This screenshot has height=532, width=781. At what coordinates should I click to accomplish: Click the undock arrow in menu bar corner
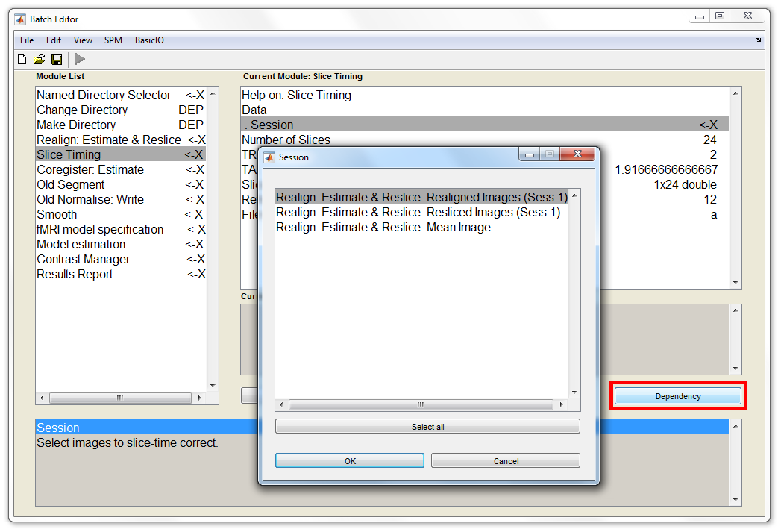pyautogui.click(x=758, y=40)
